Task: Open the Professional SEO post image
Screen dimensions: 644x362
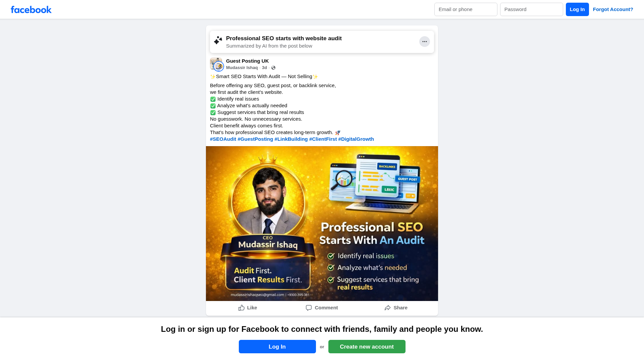Action: (322, 224)
